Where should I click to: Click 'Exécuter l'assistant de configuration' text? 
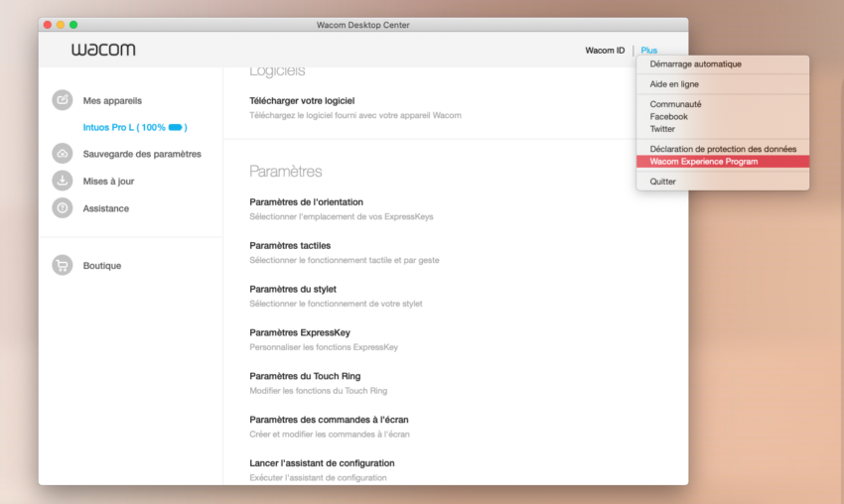(318, 477)
